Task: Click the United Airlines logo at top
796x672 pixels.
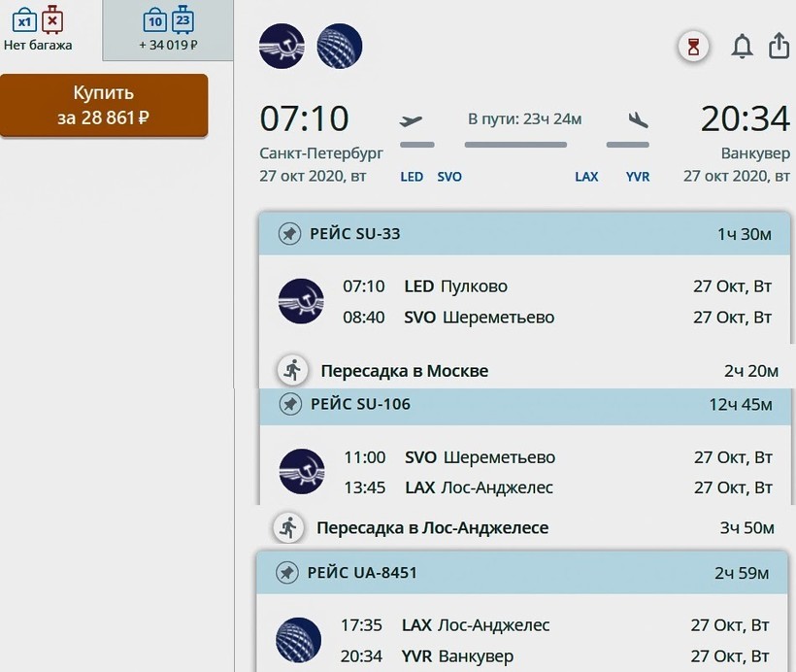Action: click(x=340, y=46)
